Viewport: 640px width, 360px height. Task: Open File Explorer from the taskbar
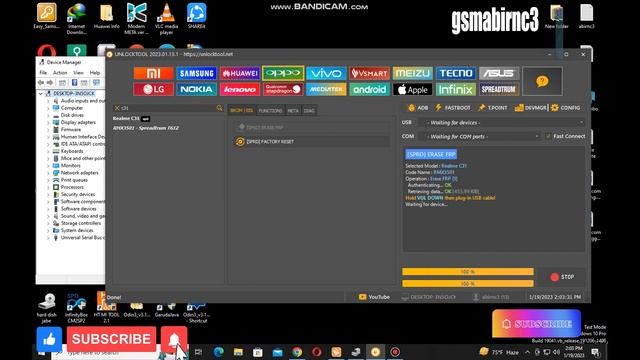(x=238, y=352)
